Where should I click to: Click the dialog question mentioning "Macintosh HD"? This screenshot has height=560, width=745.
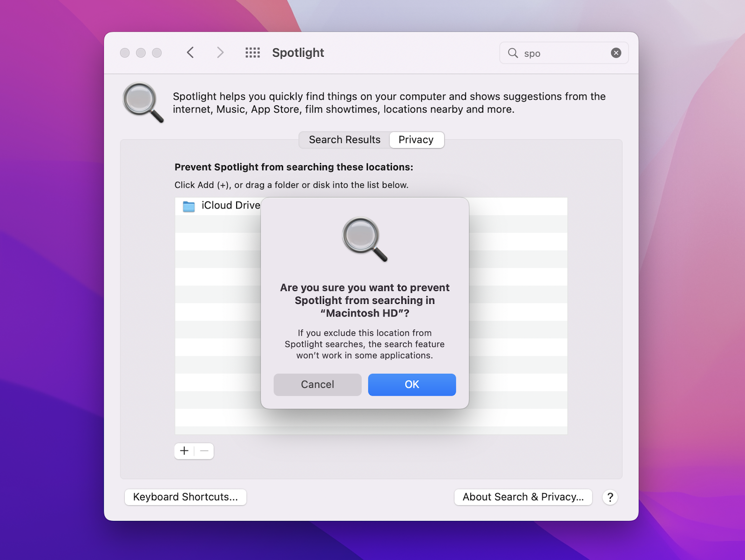click(x=365, y=300)
